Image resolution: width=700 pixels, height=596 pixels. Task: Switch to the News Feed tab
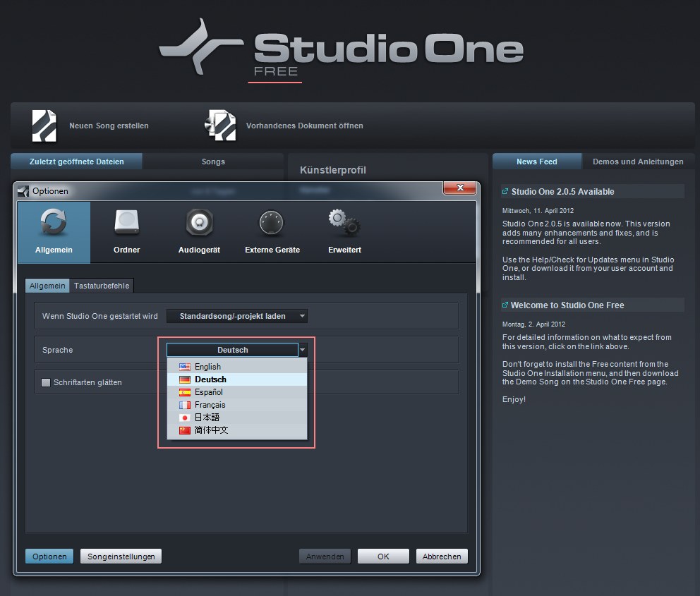click(x=536, y=162)
